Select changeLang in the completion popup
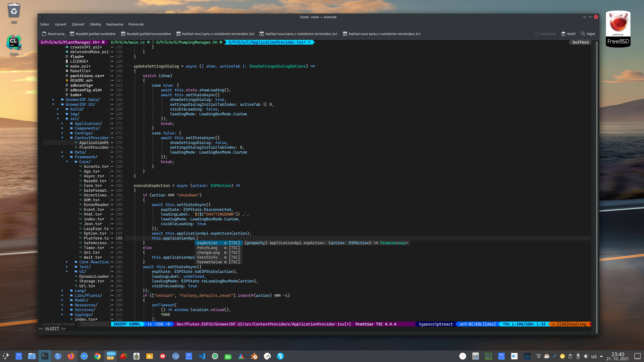The height and width of the screenshot is (362, 644). (218, 252)
